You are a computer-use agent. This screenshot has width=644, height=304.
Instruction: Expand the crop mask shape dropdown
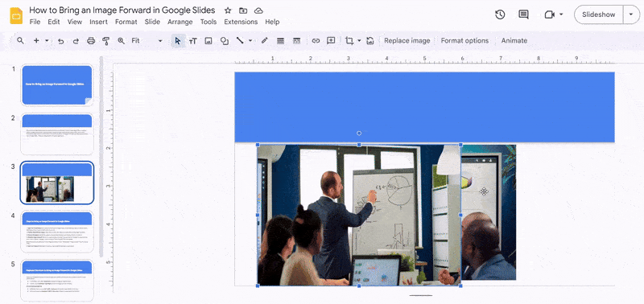[x=359, y=41]
